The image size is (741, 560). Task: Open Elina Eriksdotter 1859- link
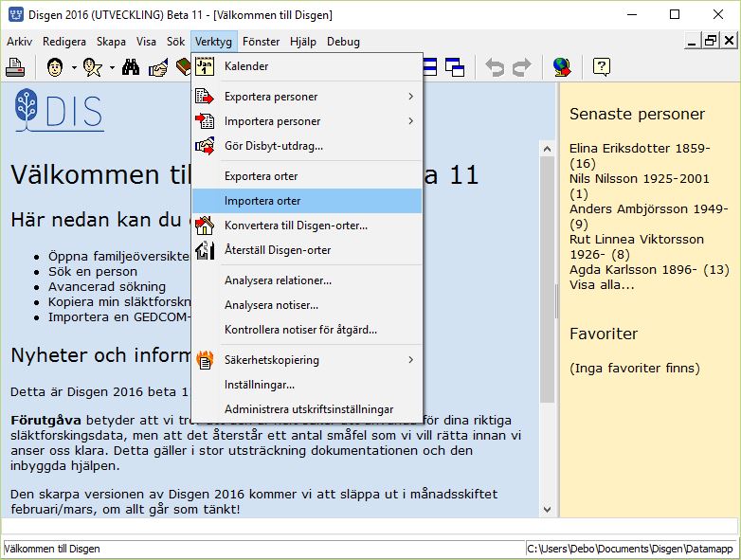(x=640, y=156)
